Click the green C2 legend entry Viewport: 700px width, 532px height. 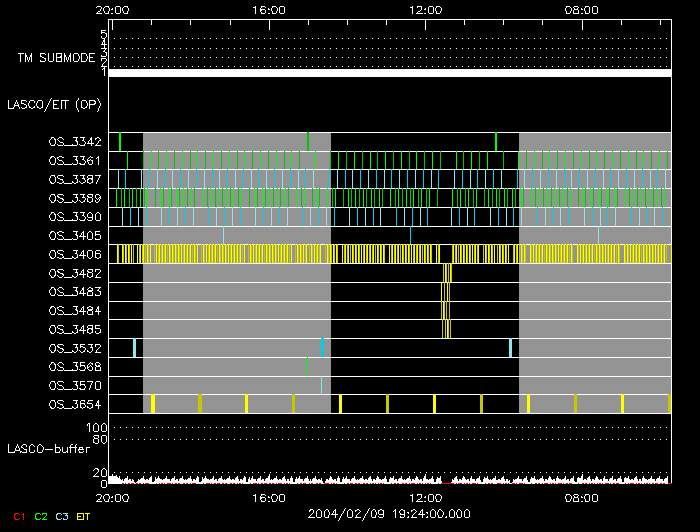[x=41, y=515]
